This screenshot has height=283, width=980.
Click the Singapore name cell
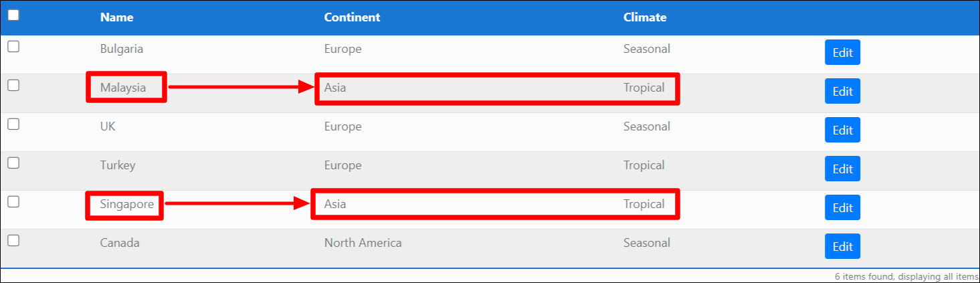pyautogui.click(x=126, y=204)
